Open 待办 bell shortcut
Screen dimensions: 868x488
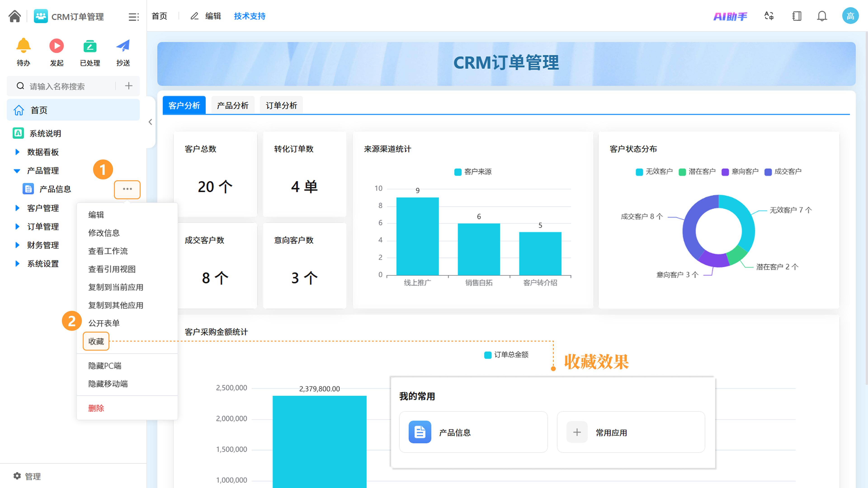(x=23, y=45)
